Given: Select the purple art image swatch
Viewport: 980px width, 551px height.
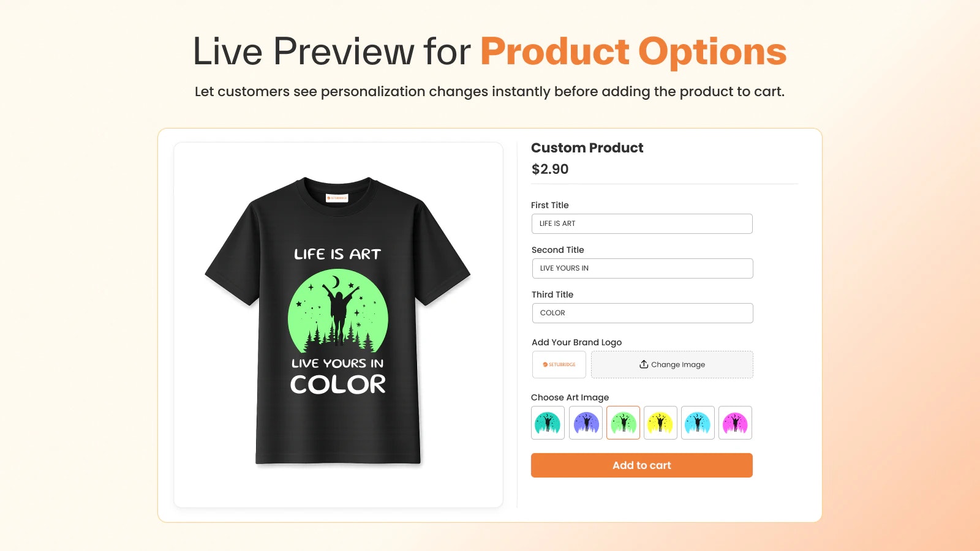Looking at the screenshot, I should point(586,422).
